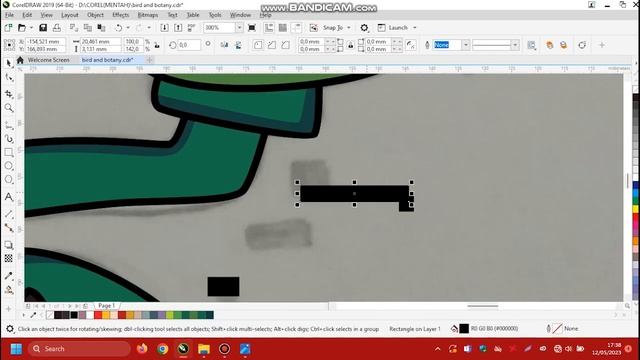Expand the document palette flyout arrow
640x360 pixels.
click(x=24, y=315)
